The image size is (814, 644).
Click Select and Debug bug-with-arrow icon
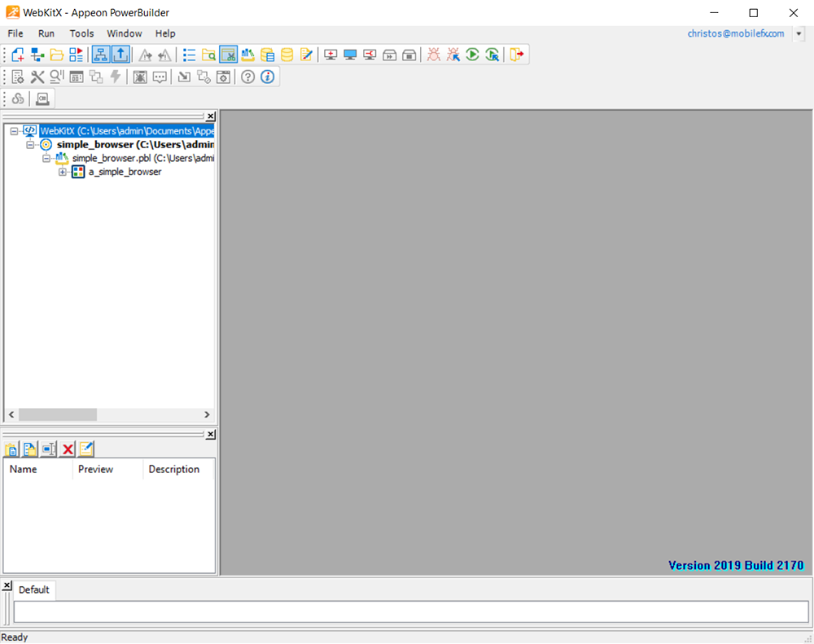tap(453, 55)
